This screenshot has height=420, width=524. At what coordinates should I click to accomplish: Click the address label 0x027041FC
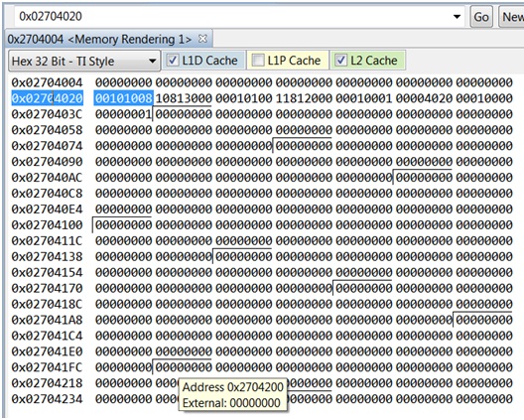(x=47, y=367)
